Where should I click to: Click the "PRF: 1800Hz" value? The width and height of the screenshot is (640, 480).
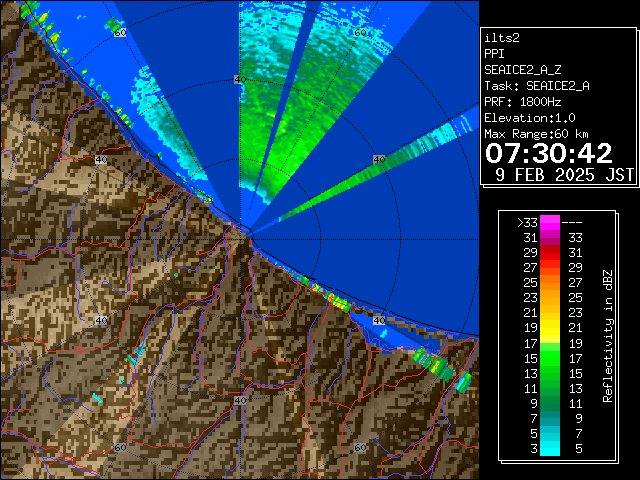point(522,102)
